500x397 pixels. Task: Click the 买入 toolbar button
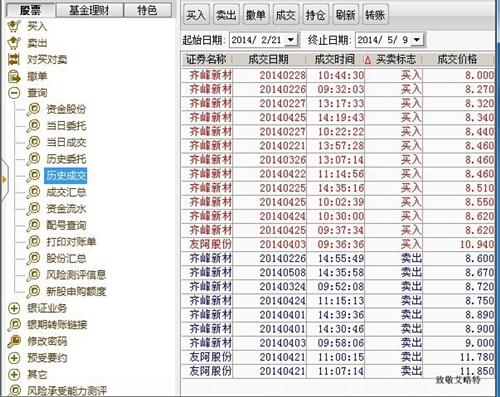[x=196, y=15]
